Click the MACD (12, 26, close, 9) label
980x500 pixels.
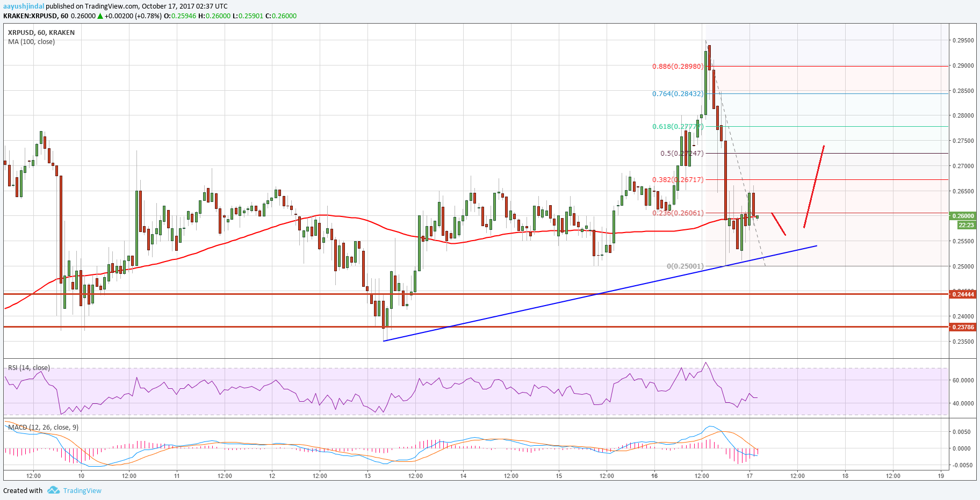click(43, 427)
